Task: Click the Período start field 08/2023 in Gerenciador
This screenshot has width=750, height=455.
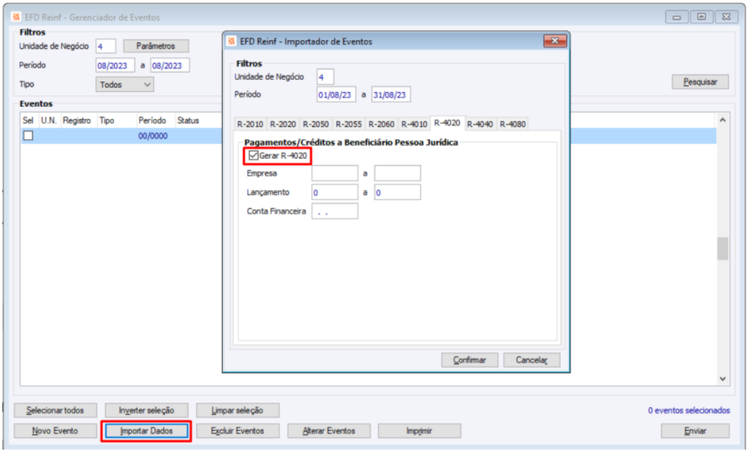Action: (115, 66)
